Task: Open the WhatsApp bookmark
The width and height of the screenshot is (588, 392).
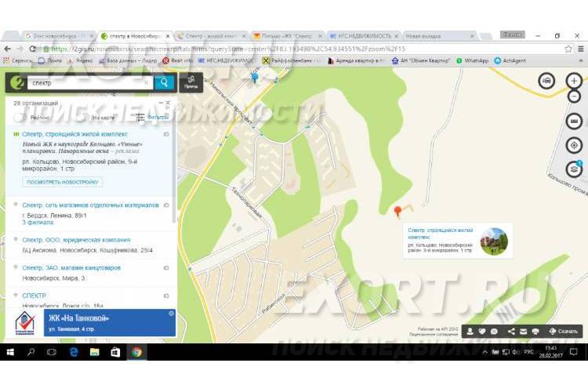Action: (472, 60)
